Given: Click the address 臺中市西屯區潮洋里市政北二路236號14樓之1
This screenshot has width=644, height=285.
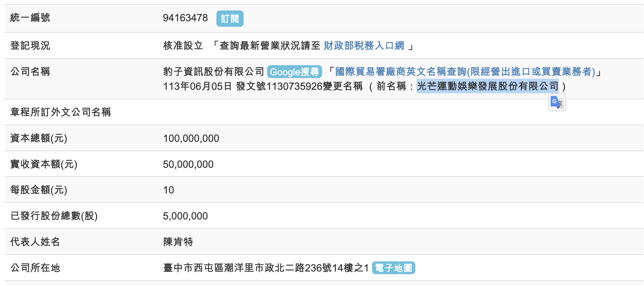Looking at the screenshot, I should point(266,268).
